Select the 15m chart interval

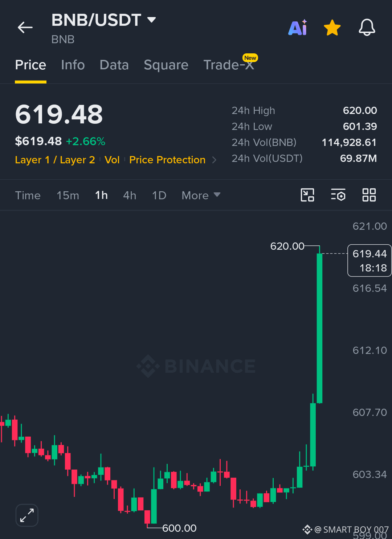[68, 196]
